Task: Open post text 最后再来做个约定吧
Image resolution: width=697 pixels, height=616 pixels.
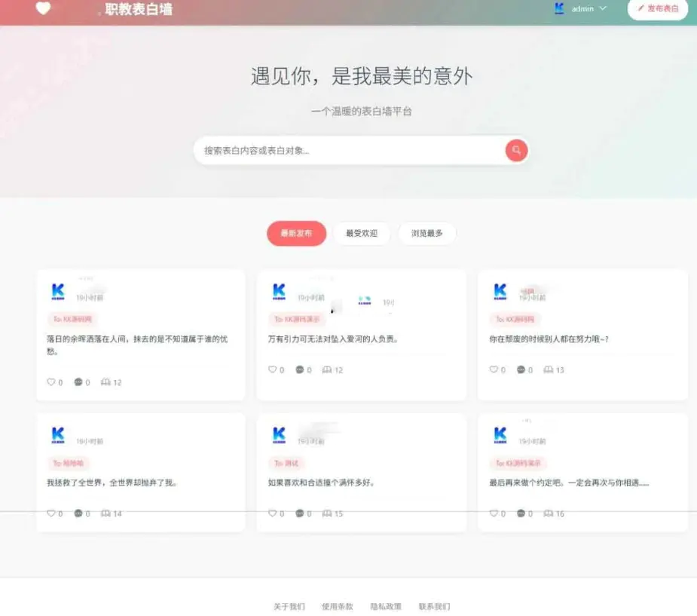Action: [569, 483]
